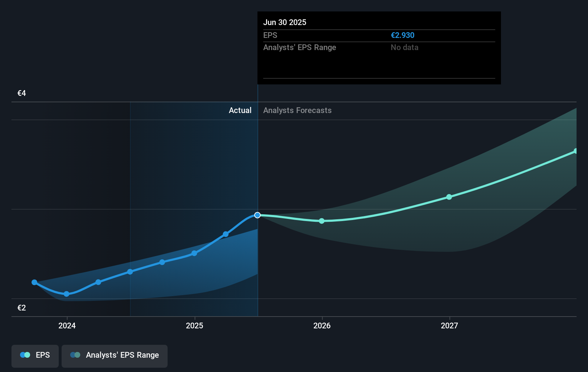Select the forecast EPS point at 2027
Image resolution: width=588 pixels, height=372 pixels.
(x=449, y=197)
